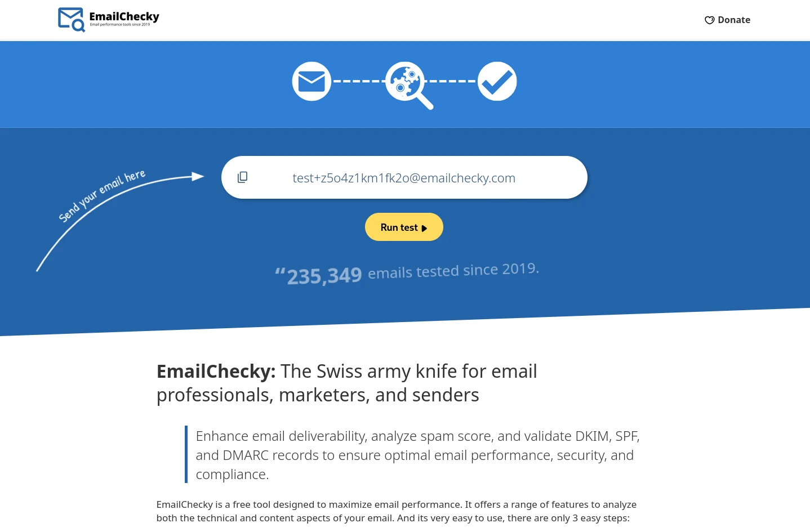The image size is (810, 532).
Task: Click the checkmark icon in the banner
Action: click(x=497, y=81)
